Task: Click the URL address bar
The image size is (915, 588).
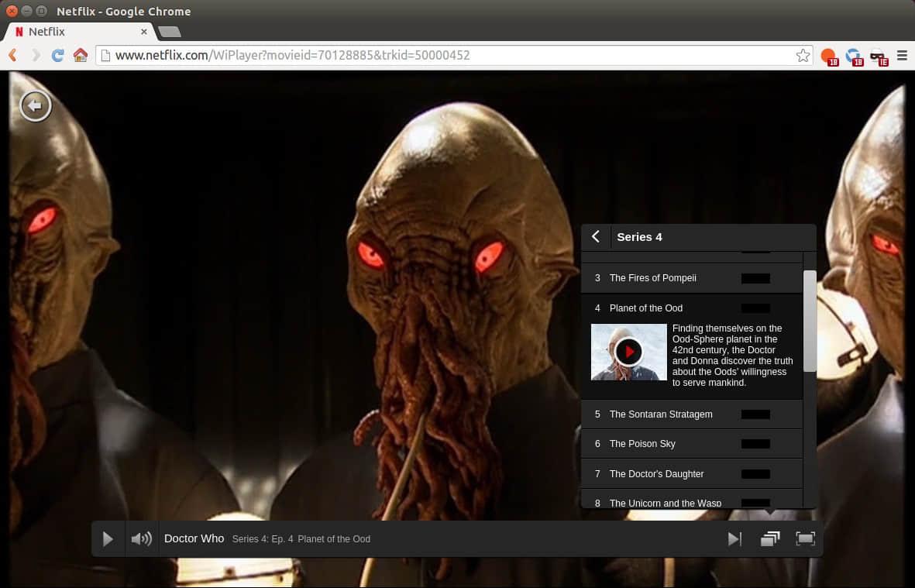Action: tap(449, 56)
